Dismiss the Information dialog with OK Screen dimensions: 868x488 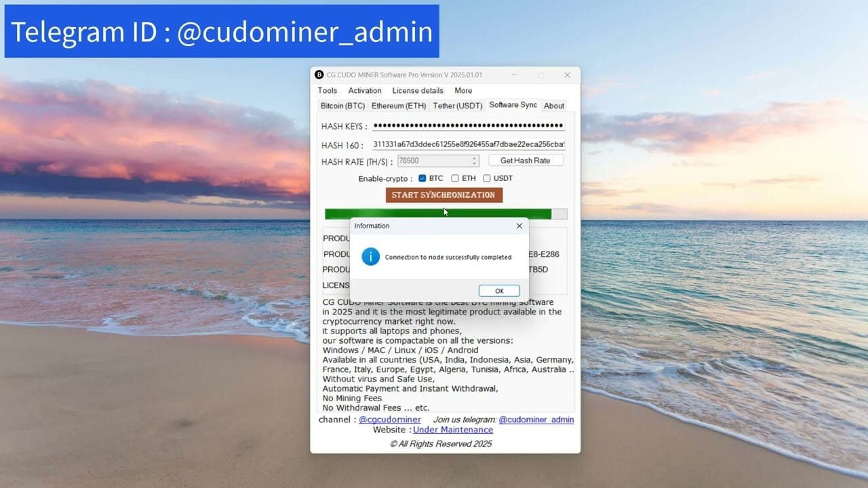point(499,290)
